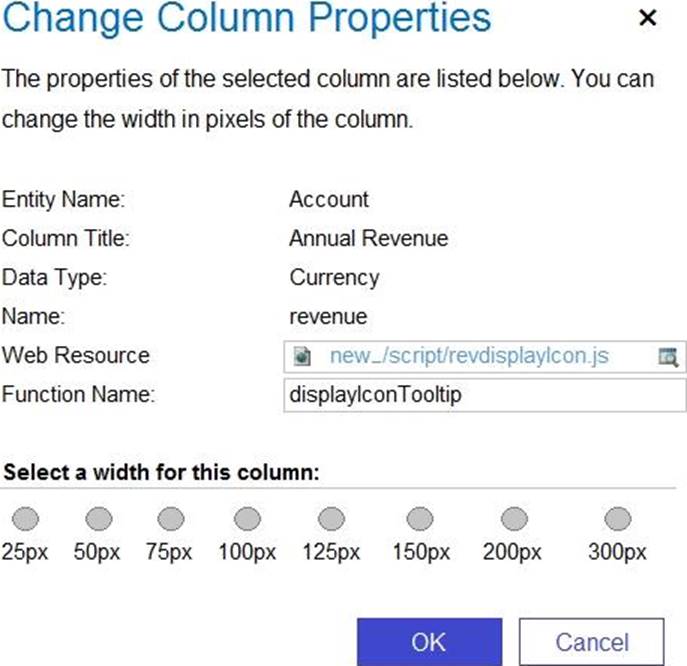The height and width of the screenshot is (666, 687).
Task: Click the Annual Revenue column title value
Action: point(368,239)
